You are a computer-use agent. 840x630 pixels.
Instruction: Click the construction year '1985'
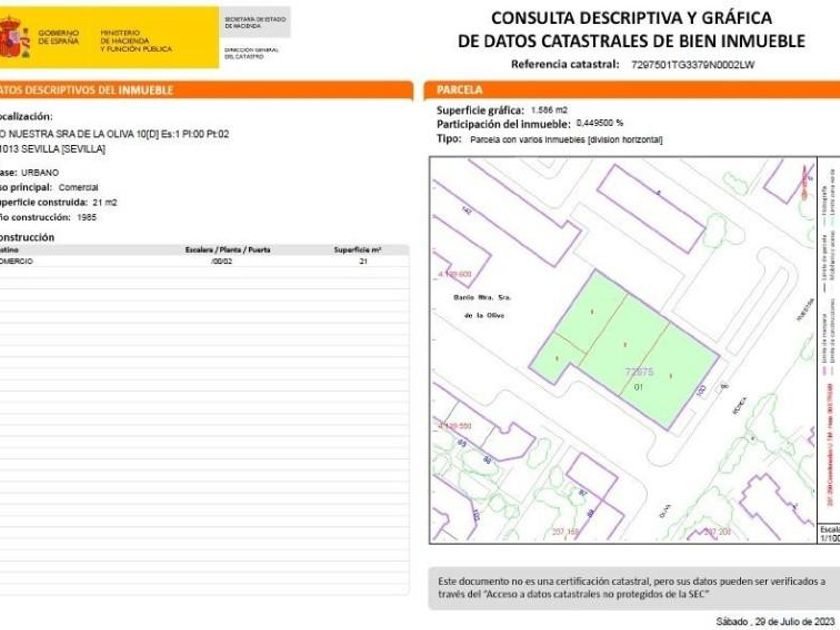point(87,218)
